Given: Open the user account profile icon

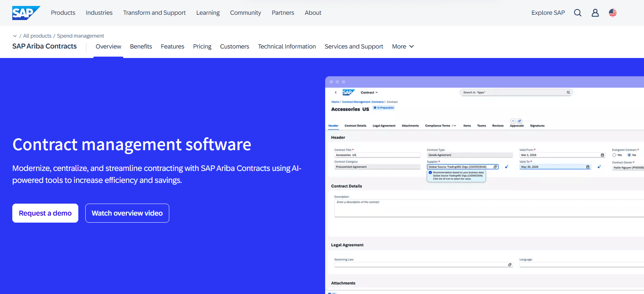Looking at the screenshot, I should tap(595, 13).
